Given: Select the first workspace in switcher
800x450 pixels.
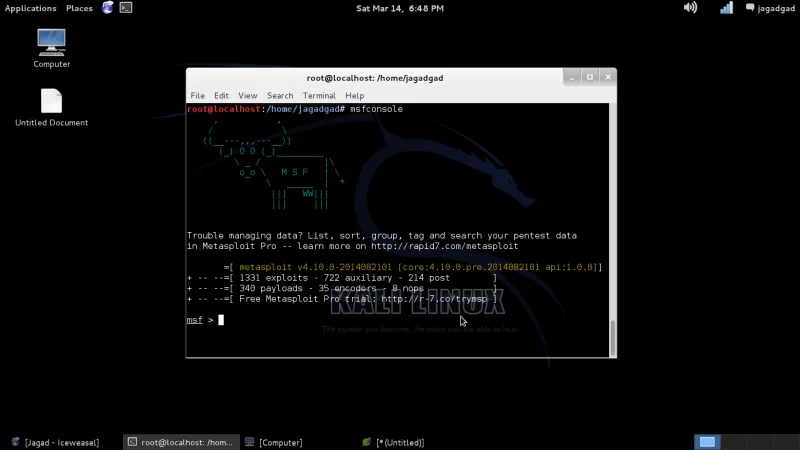Looking at the screenshot, I should [x=707, y=442].
